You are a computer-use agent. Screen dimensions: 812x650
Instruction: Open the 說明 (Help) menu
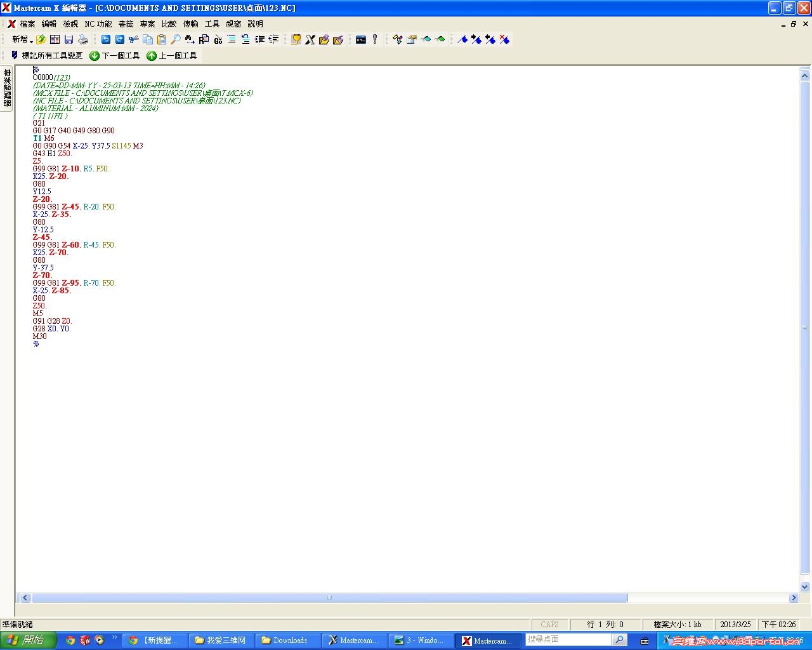[256, 24]
